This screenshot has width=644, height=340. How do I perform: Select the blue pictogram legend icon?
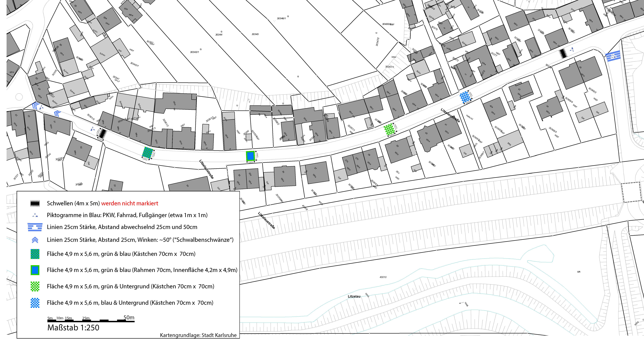point(35,215)
